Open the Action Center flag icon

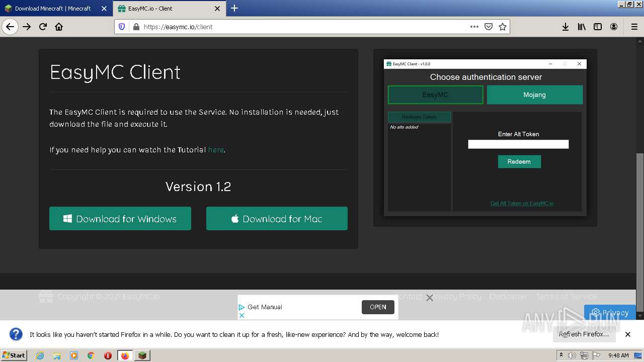(x=596, y=355)
